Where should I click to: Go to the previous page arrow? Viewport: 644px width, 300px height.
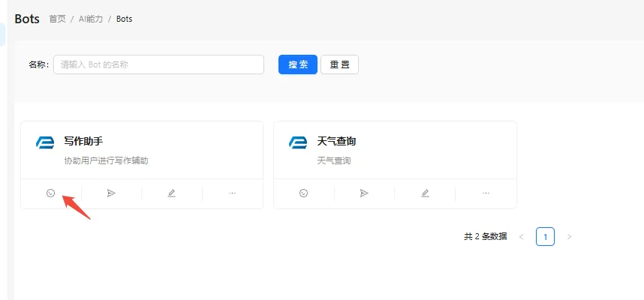click(x=522, y=237)
